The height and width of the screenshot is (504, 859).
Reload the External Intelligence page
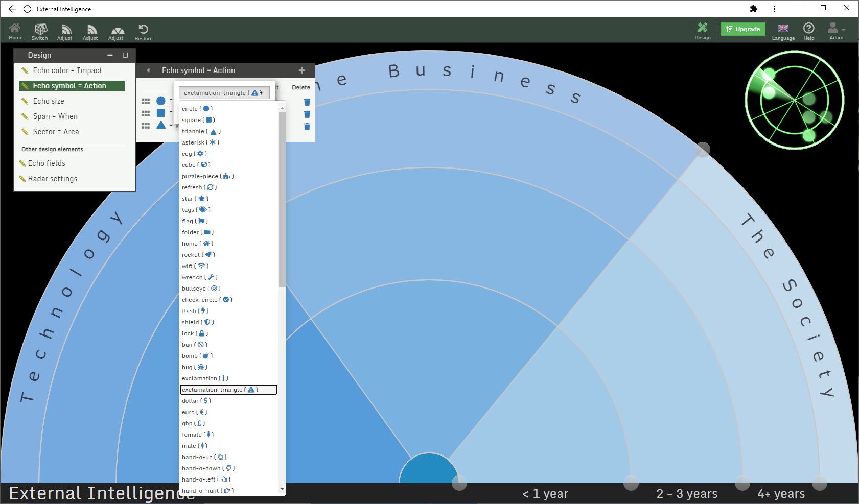[28, 9]
